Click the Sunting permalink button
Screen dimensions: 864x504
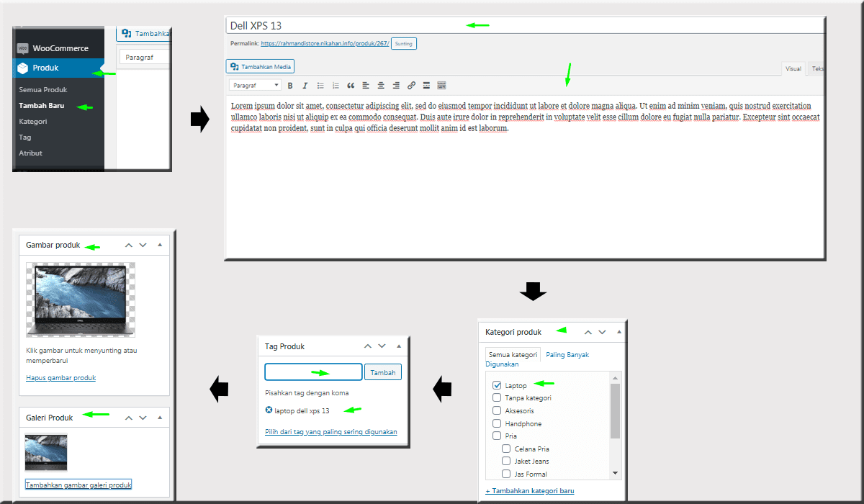coord(404,44)
